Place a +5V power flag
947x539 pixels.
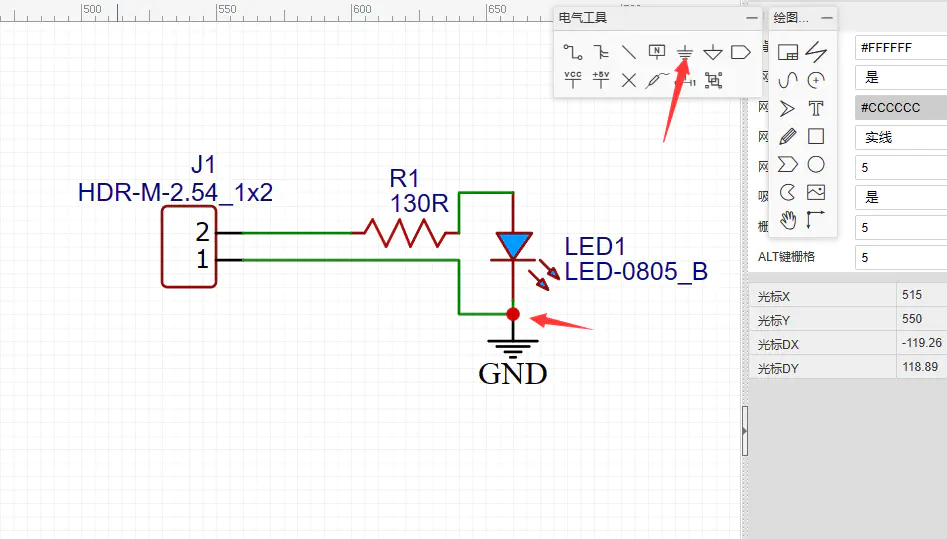coord(600,80)
